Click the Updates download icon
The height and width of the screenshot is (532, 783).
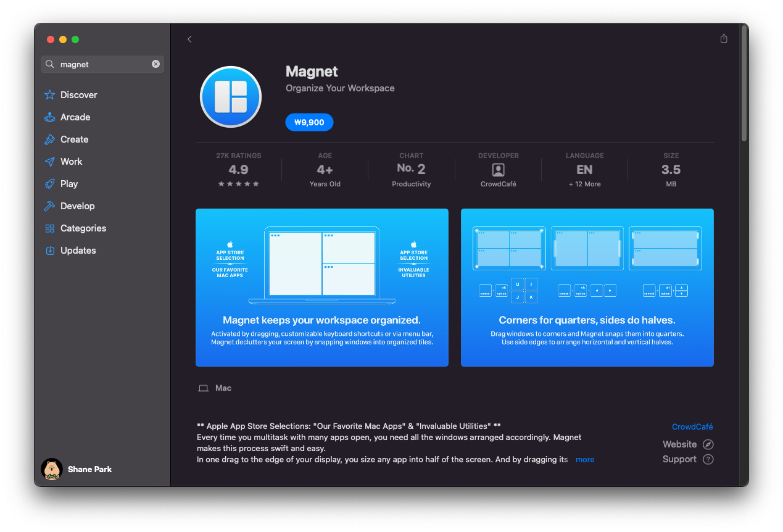click(50, 251)
